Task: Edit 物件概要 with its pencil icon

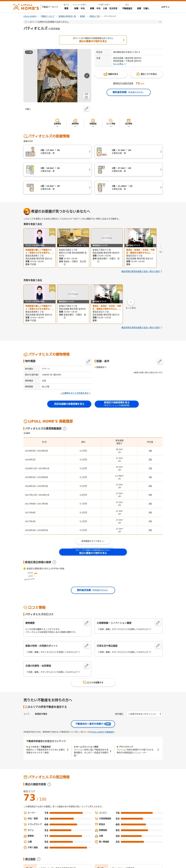Action: [x=89, y=361]
